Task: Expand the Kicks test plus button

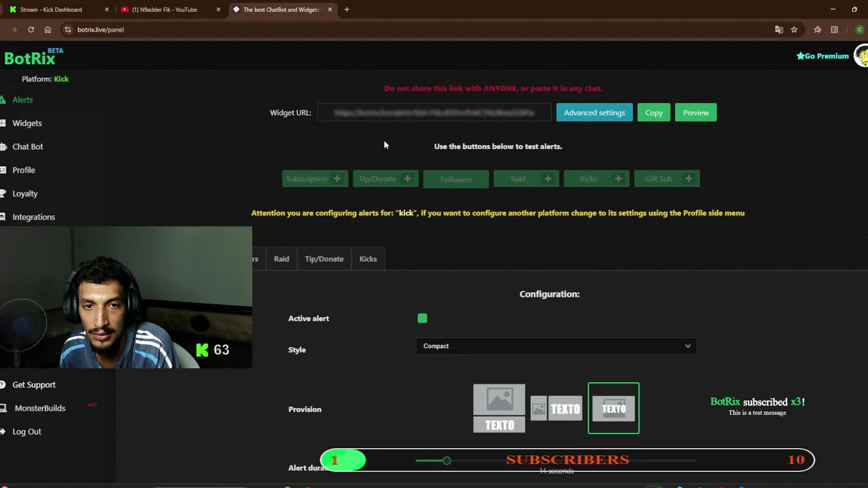Action: click(618, 179)
